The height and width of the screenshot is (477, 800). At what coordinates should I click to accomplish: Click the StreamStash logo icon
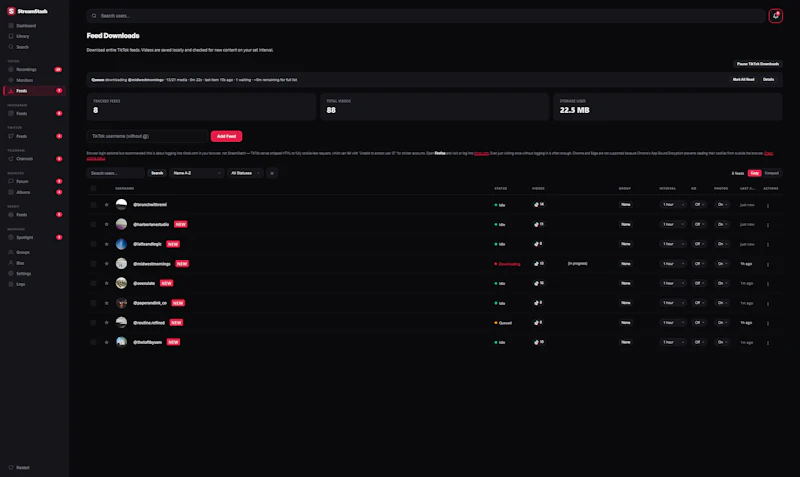[11, 11]
